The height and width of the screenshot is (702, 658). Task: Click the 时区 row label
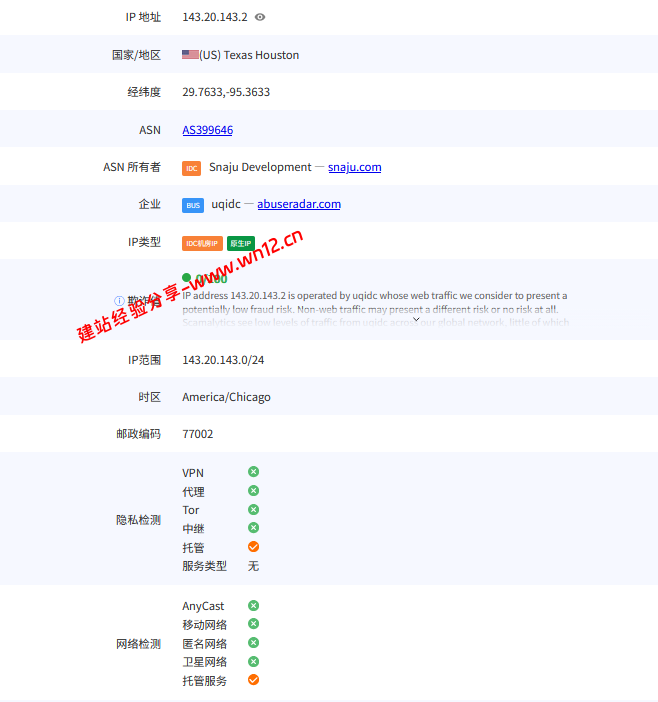click(x=150, y=397)
